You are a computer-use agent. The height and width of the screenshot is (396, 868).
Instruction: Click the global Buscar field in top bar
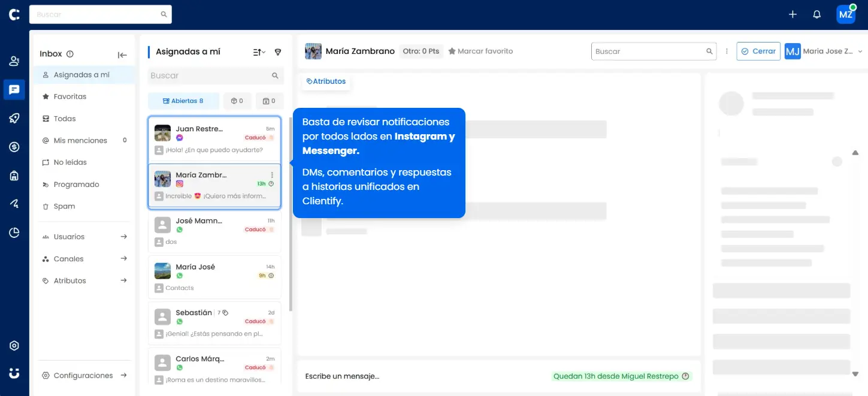pyautogui.click(x=101, y=14)
